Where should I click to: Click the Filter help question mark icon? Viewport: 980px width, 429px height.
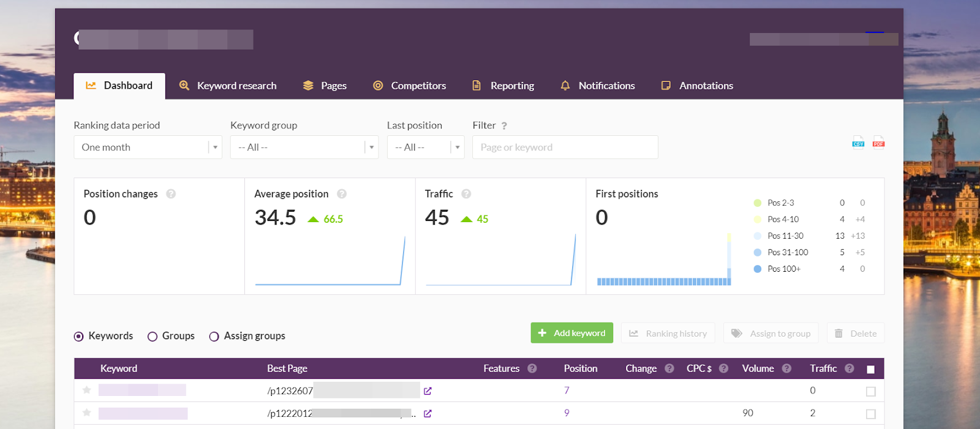point(504,126)
